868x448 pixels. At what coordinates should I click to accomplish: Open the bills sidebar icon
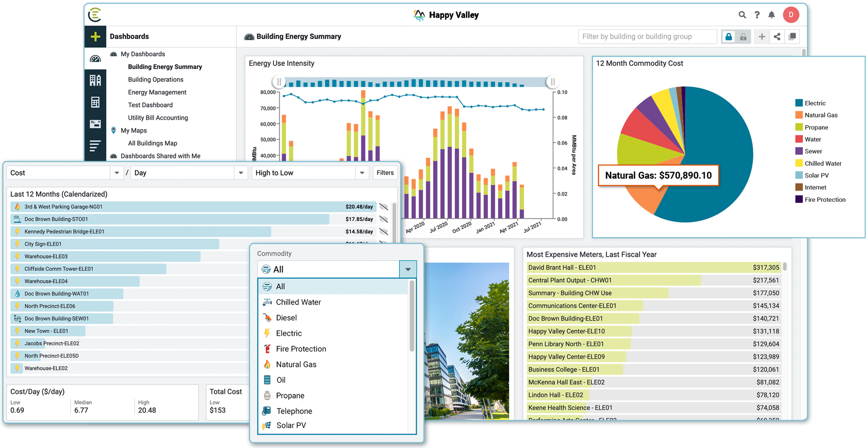click(x=95, y=124)
